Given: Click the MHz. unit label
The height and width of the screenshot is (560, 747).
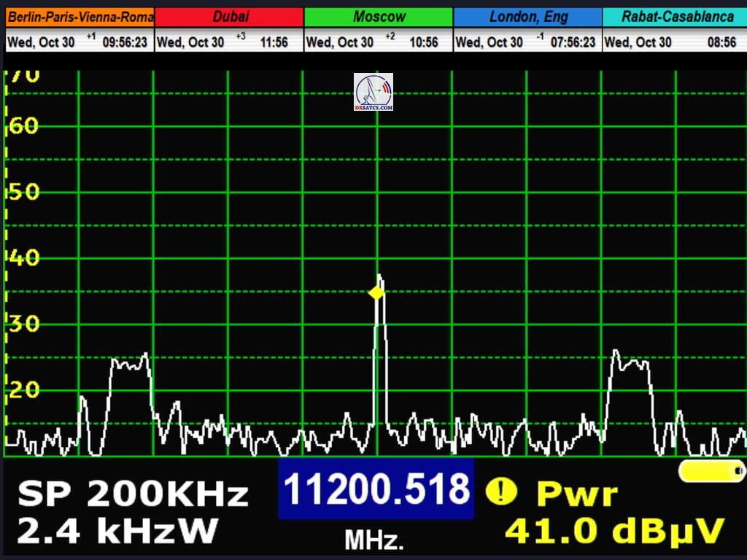Looking at the screenshot, I should pyautogui.click(x=373, y=540).
